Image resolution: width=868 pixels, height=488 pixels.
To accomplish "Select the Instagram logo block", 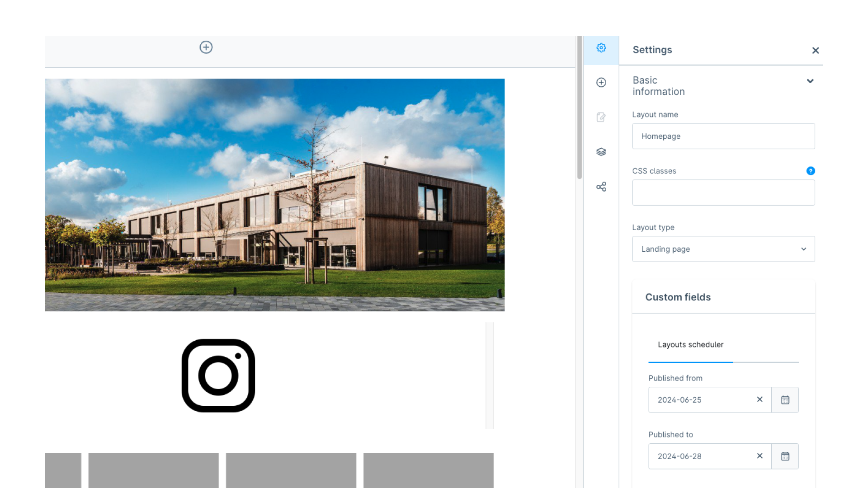I will coord(218,375).
